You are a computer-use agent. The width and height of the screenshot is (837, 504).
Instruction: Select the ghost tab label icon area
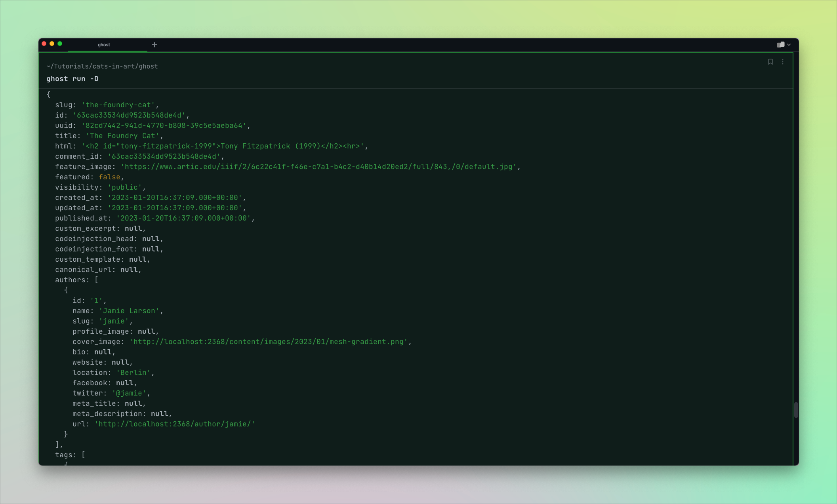click(104, 44)
